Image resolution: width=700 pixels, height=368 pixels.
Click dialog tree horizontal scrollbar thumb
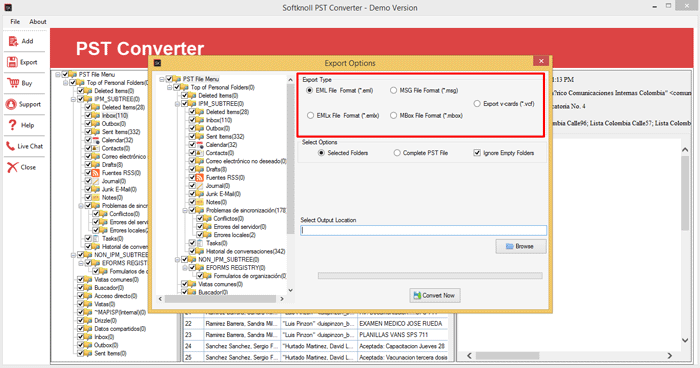pos(220,299)
